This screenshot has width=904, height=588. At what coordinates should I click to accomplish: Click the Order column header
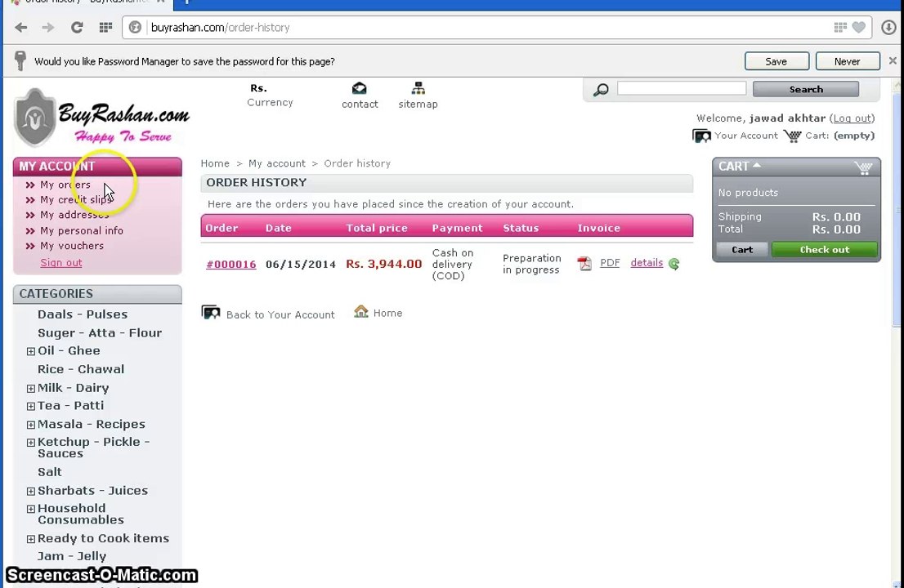pyautogui.click(x=222, y=228)
